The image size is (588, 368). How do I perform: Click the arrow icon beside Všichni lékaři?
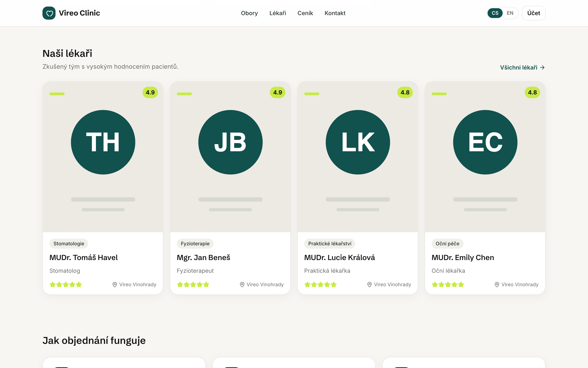[542, 67]
